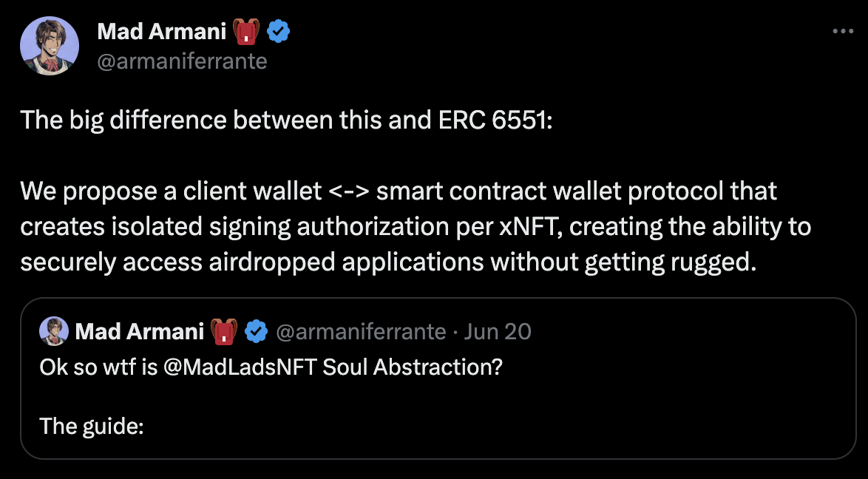
Task: Click Mad Armani's large profile avatar
Action: pos(50,45)
